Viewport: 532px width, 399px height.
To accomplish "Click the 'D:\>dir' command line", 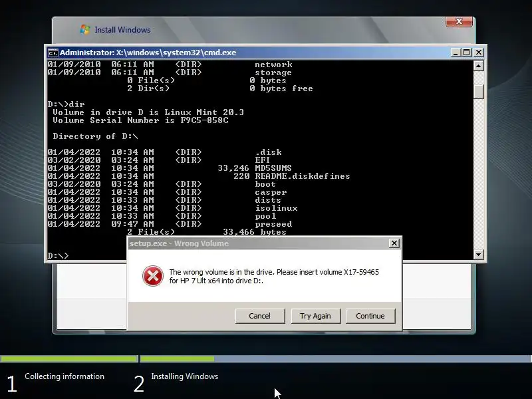I will click(x=66, y=104).
